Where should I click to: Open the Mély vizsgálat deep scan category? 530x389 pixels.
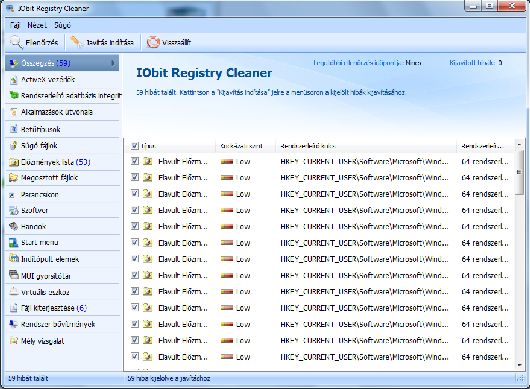pos(62,341)
